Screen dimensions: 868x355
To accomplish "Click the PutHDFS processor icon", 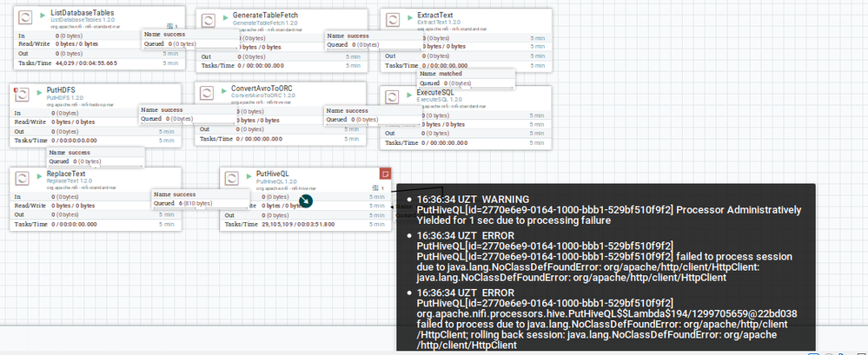I will (22, 95).
